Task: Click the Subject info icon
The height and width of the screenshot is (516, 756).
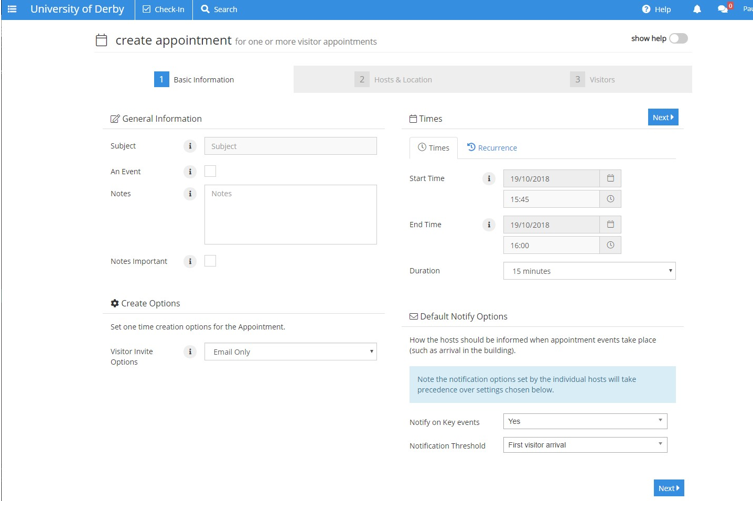Action: click(190, 146)
